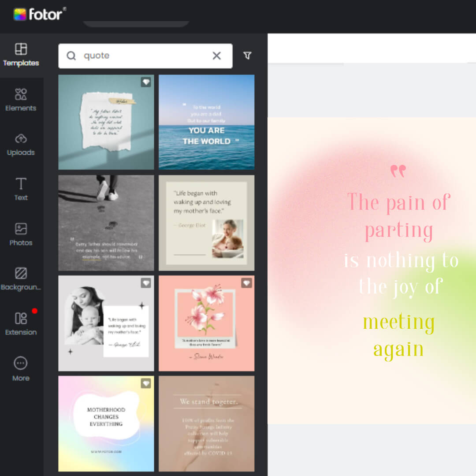Select the pink flower quote template

(206, 323)
